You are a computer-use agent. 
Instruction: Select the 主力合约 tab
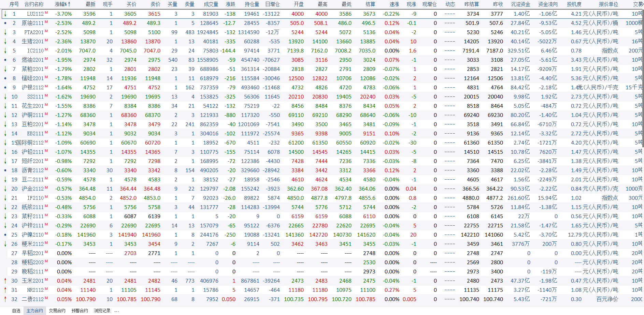tap(35, 311)
